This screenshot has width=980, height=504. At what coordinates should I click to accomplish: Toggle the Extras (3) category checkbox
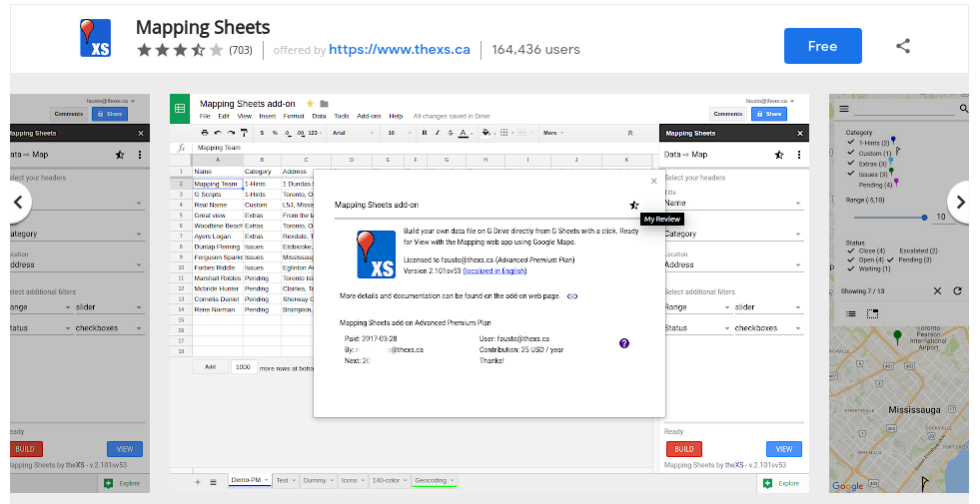pyautogui.click(x=850, y=163)
